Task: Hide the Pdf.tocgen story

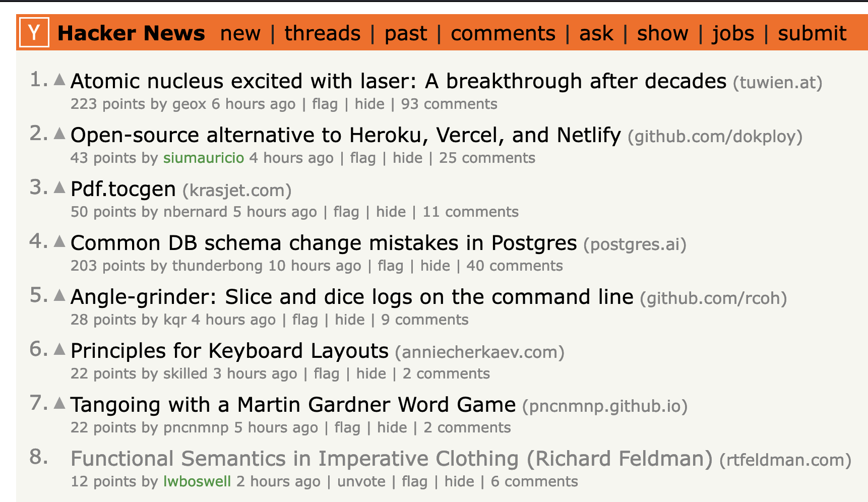Action: (391, 212)
